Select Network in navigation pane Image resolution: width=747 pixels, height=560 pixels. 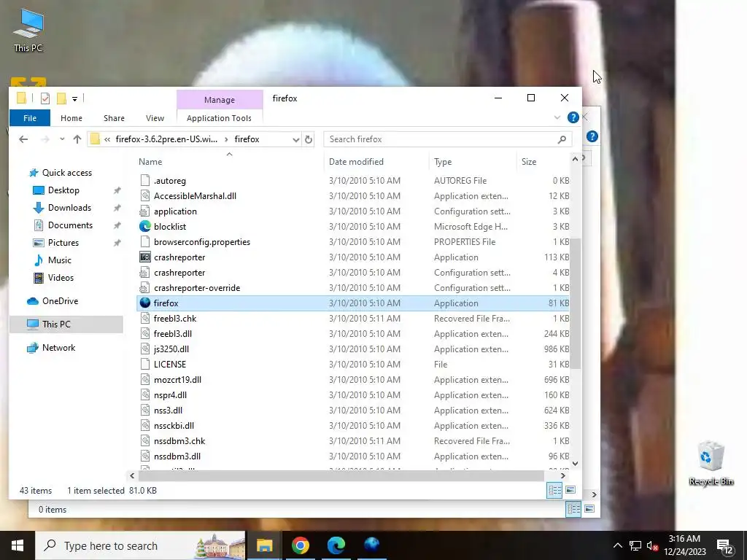point(58,348)
